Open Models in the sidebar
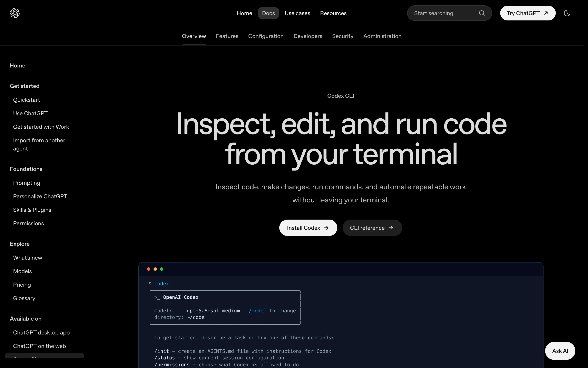588x368 pixels. [22, 271]
